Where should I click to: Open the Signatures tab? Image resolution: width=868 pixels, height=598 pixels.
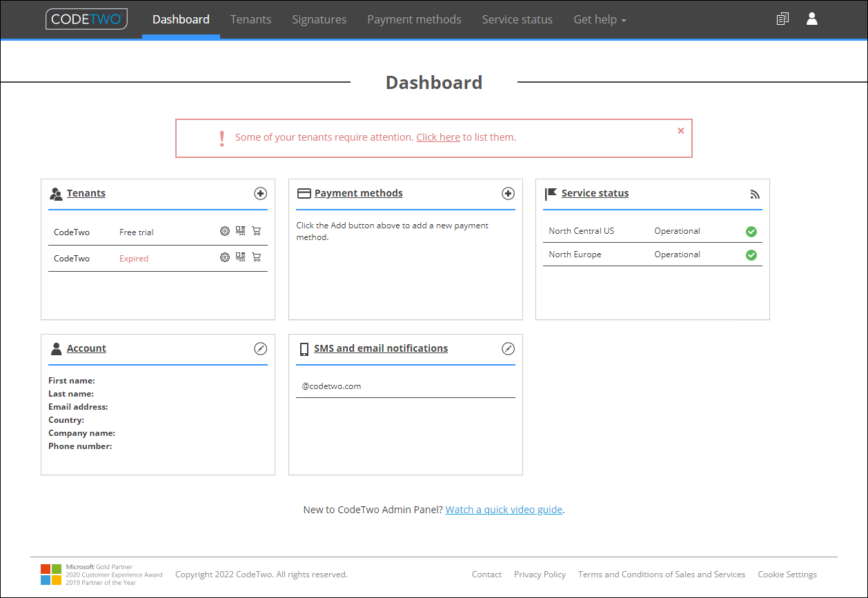click(319, 19)
